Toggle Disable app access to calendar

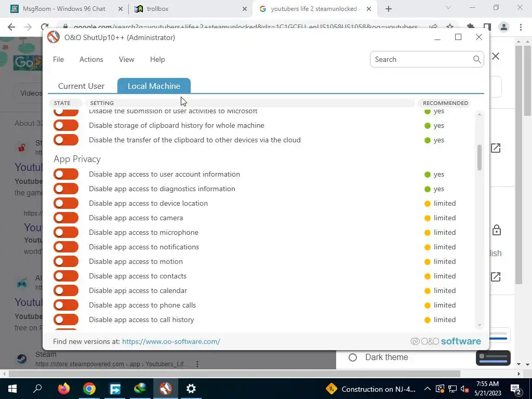pyautogui.click(x=66, y=290)
